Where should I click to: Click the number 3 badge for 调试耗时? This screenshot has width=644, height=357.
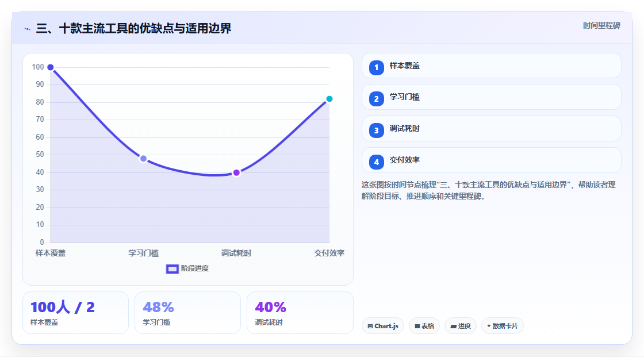[376, 130]
